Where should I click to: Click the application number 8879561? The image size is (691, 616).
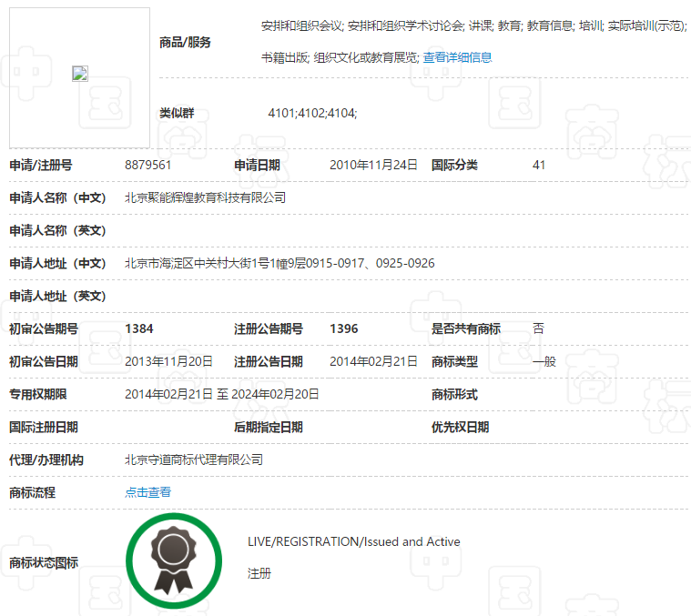(147, 165)
